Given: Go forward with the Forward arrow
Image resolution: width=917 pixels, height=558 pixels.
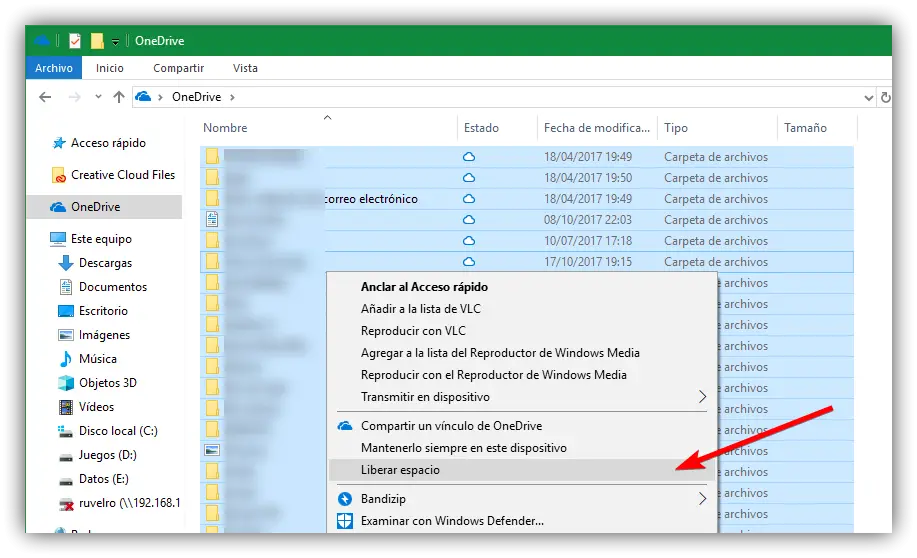Looking at the screenshot, I should point(74,97).
